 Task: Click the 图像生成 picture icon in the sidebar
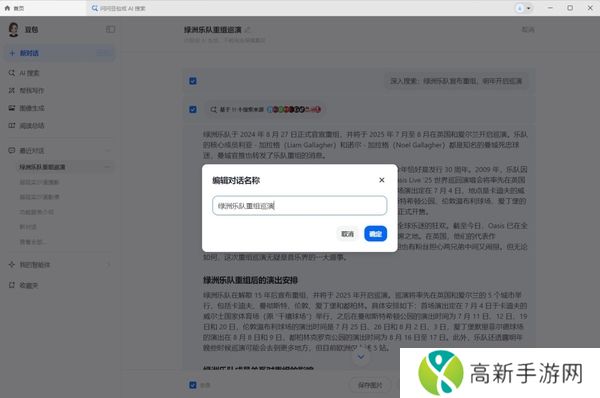(x=11, y=108)
